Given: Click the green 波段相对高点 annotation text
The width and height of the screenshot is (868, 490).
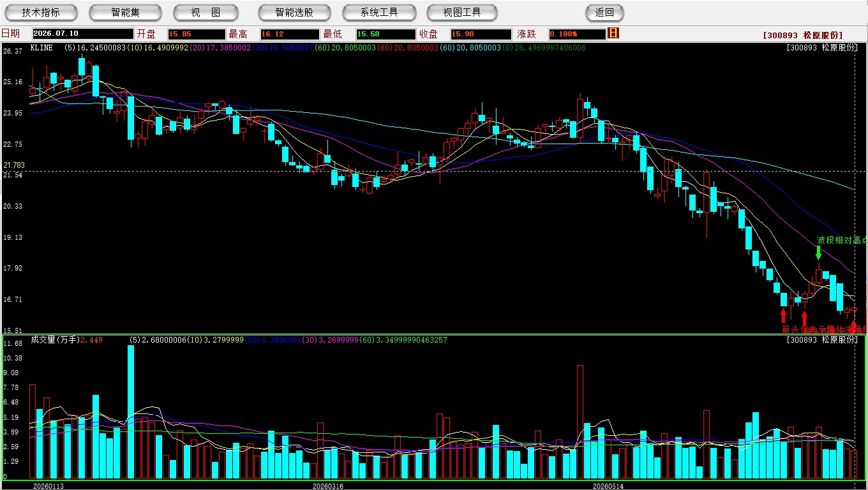Looking at the screenshot, I should (842, 241).
